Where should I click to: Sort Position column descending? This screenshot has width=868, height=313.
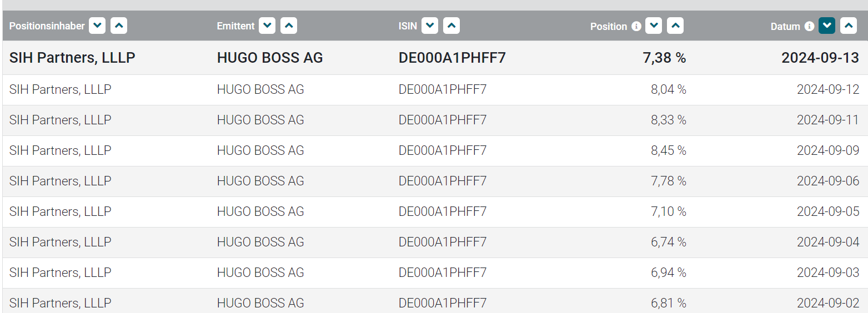[x=654, y=26]
